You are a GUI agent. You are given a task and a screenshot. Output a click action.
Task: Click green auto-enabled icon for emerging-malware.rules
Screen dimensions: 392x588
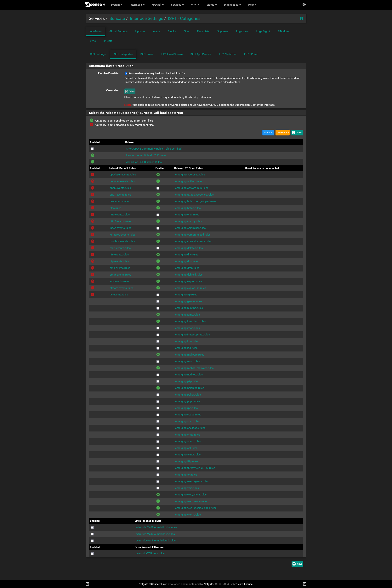(x=158, y=355)
